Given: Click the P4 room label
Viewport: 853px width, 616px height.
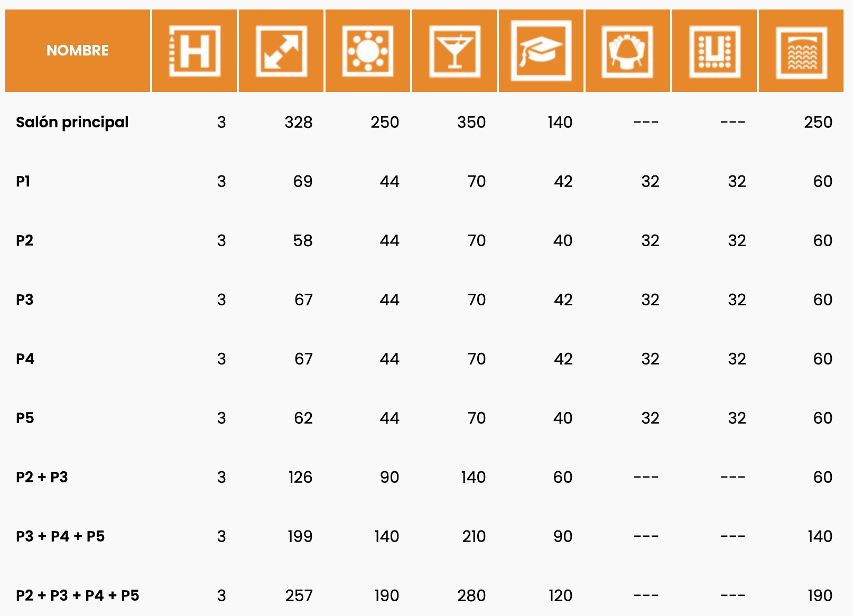Looking at the screenshot, I should tap(25, 359).
